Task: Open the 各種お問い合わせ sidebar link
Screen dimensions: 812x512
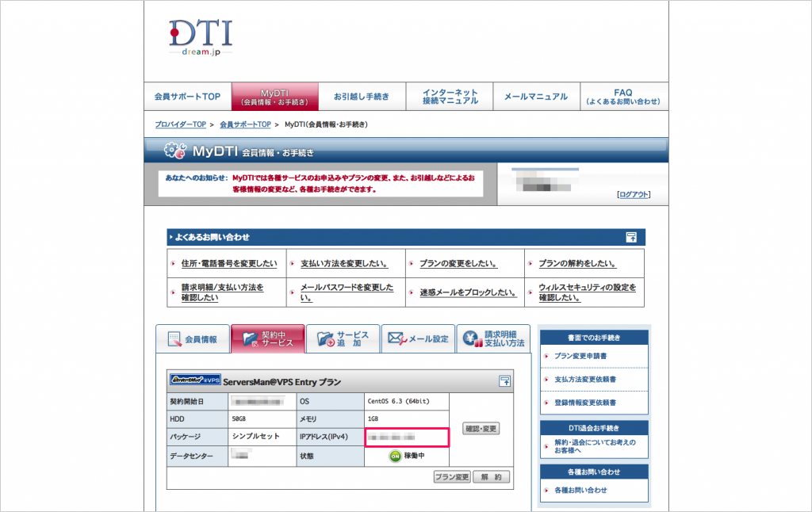Action: point(580,491)
